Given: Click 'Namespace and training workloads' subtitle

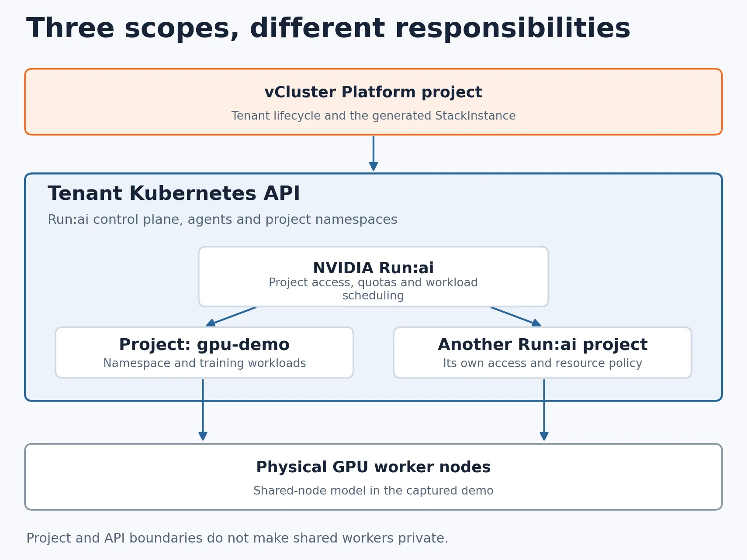Looking at the screenshot, I should [x=204, y=363].
